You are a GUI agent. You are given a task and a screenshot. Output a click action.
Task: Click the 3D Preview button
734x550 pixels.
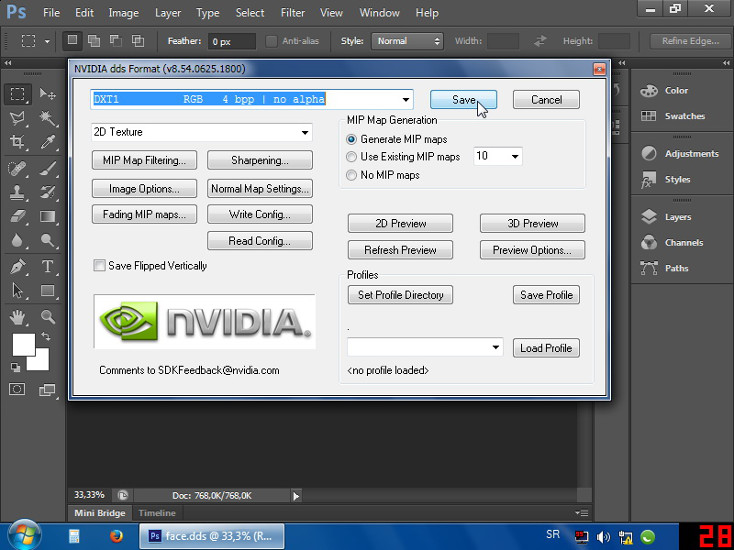532,223
